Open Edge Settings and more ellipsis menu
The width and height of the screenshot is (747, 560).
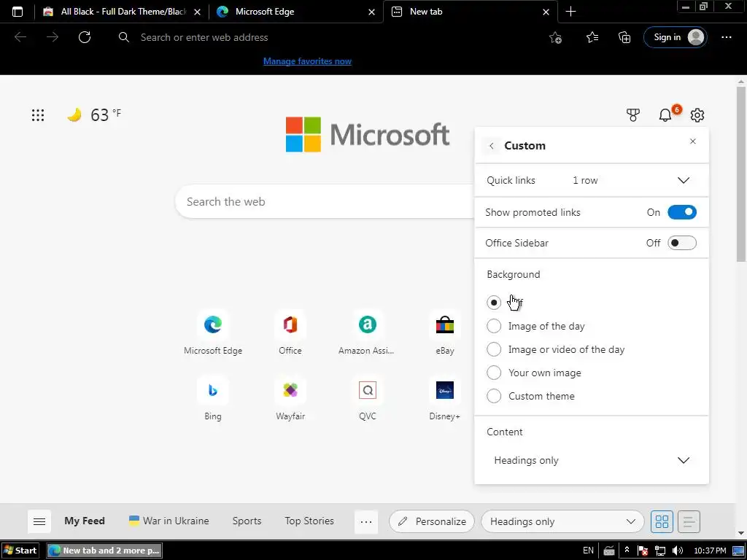click(x=726, y=37)
